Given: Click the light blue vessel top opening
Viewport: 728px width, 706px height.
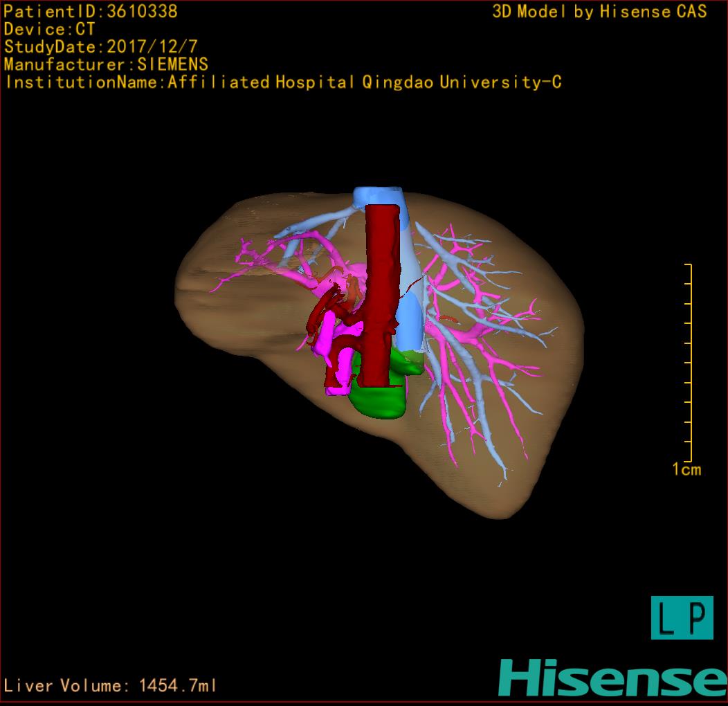Looking at the screenshot, I should coord(377,195).
